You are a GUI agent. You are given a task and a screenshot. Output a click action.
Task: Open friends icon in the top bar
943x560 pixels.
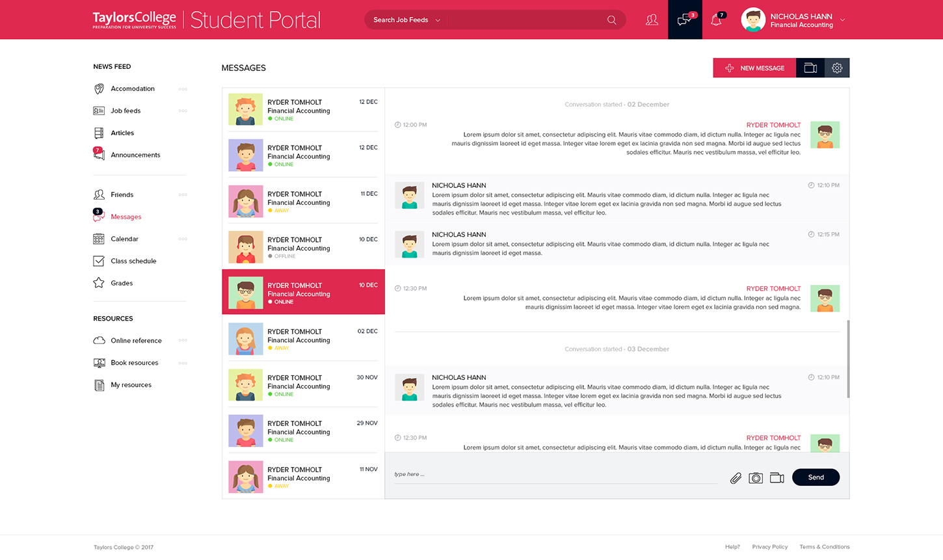[x=652, y=20]
